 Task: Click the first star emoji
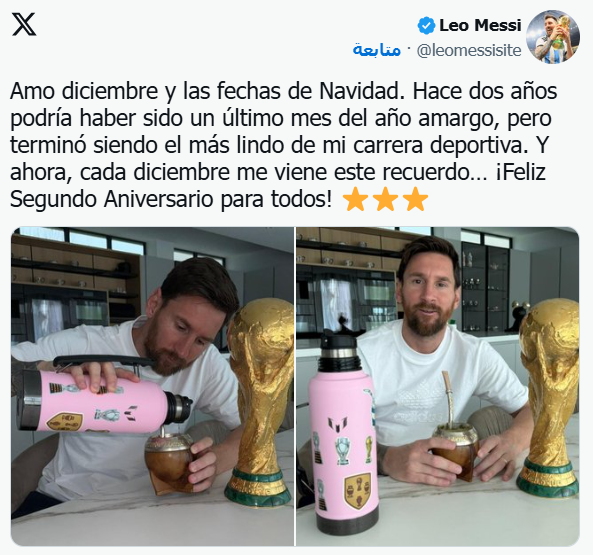[356, 199]
